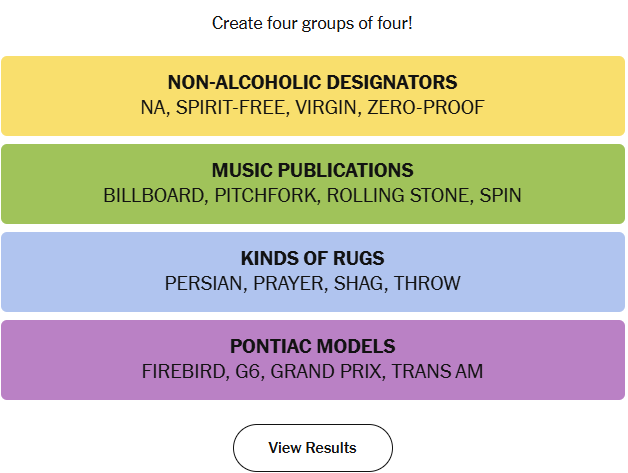Image resolution: width=628 pixels, height=473 pixels.
Task: Click the word BILLBOARD in green group
Action: [x=153, y=195]
